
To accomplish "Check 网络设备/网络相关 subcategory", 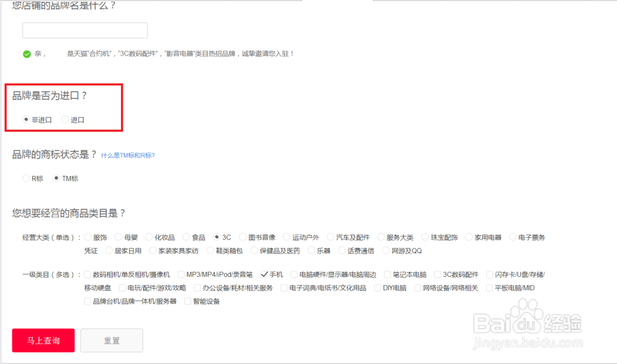I will point(418,287).
